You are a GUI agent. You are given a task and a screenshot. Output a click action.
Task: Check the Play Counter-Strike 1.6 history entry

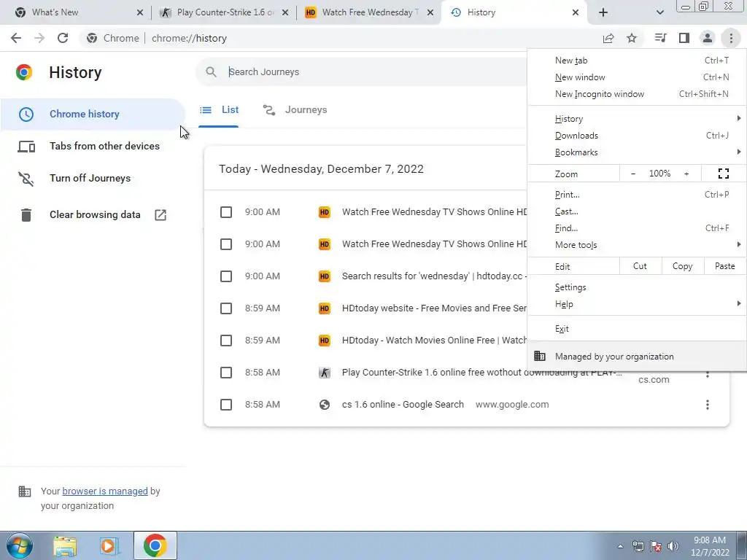coord(226,373)
